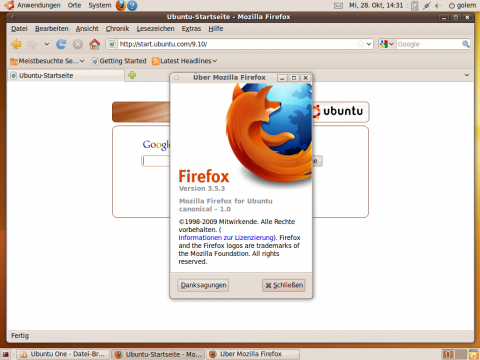The width and height of the screenshot is (480, 360).
Task: Switch to Über Mozilla Firefox taskbar entry
Action: click(x=252, y=354)
